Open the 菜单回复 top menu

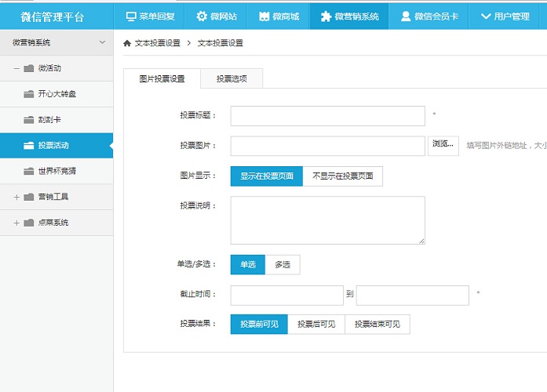coord(149,16)
